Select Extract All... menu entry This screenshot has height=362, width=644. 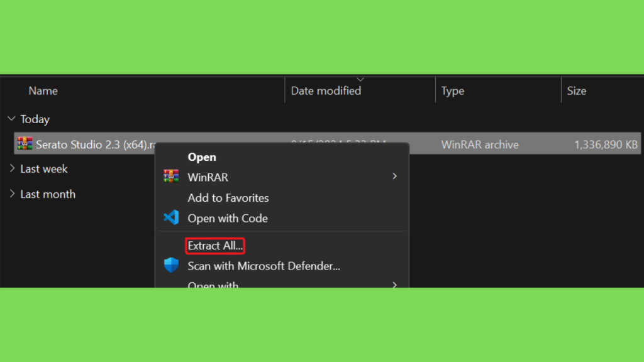pyautogui.click(x=215, y=246)
